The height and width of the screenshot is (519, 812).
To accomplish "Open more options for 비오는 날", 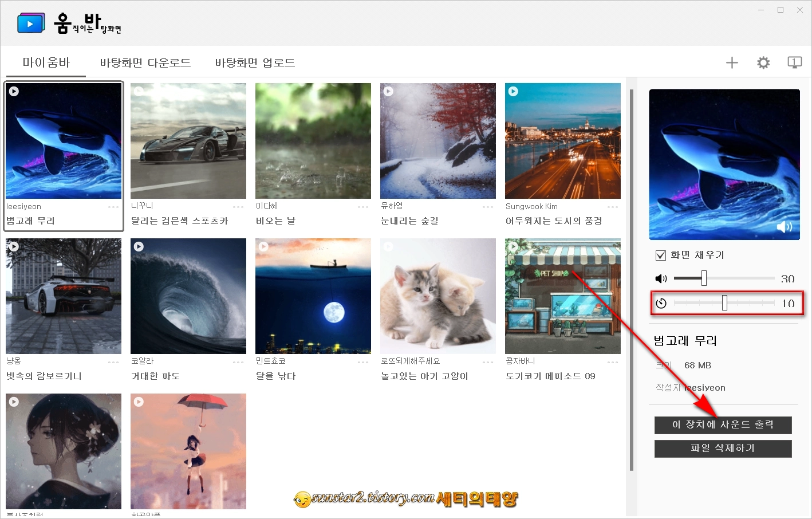I will [x=363, y=207].
